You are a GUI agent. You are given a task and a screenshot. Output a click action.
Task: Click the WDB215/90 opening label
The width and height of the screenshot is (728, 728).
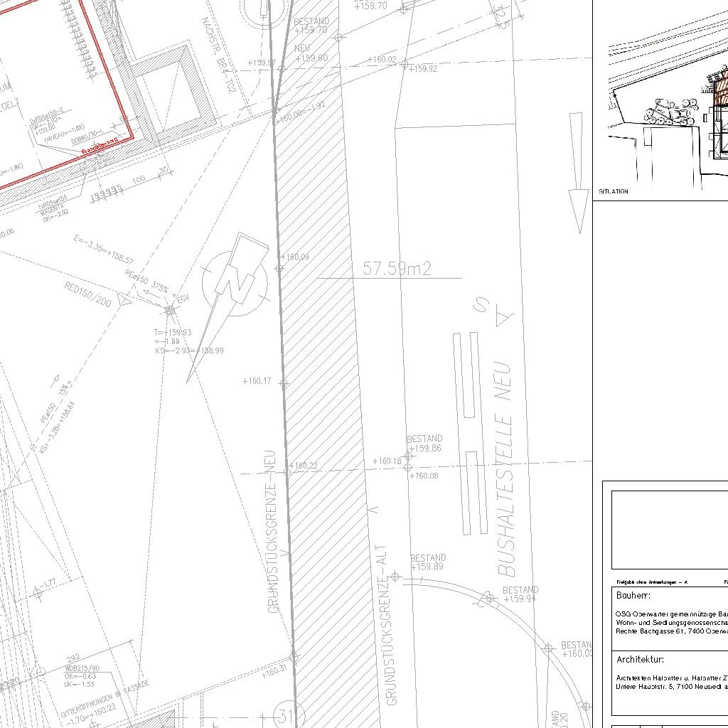pos(82,670)
